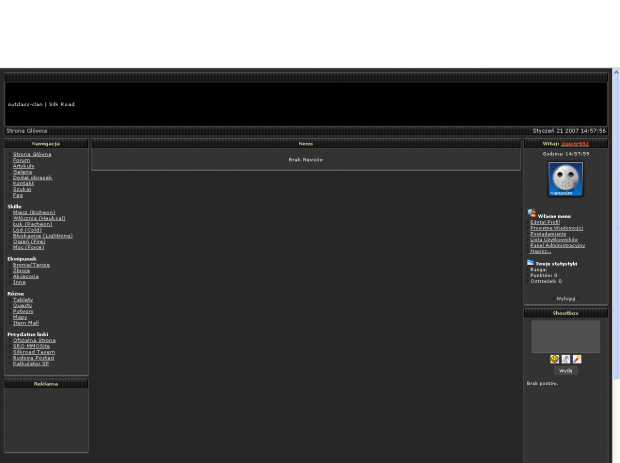The width and height of the screenshot is (620, 463).
Task: Open the Forum link in navigation
Action: [21, 160]
